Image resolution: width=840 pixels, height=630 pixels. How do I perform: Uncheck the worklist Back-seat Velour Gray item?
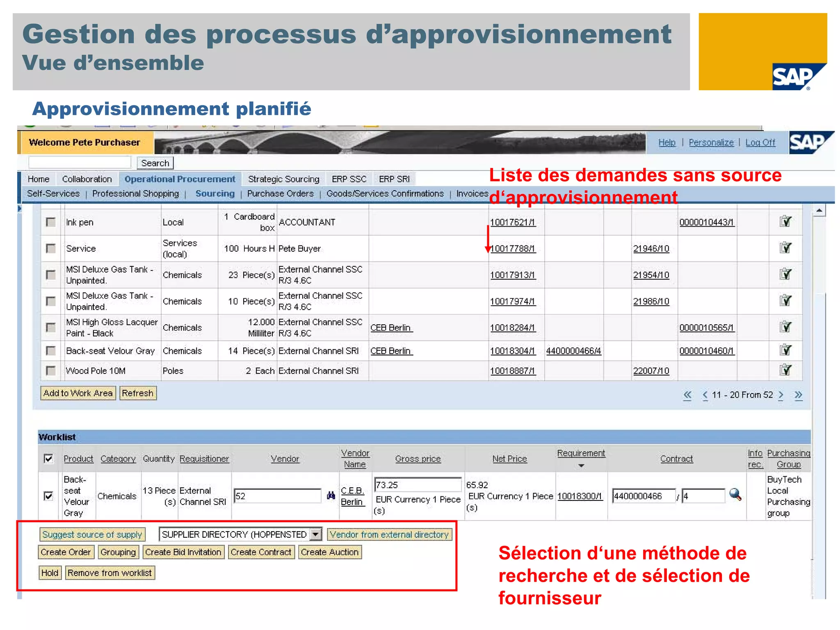click(48, 496)
